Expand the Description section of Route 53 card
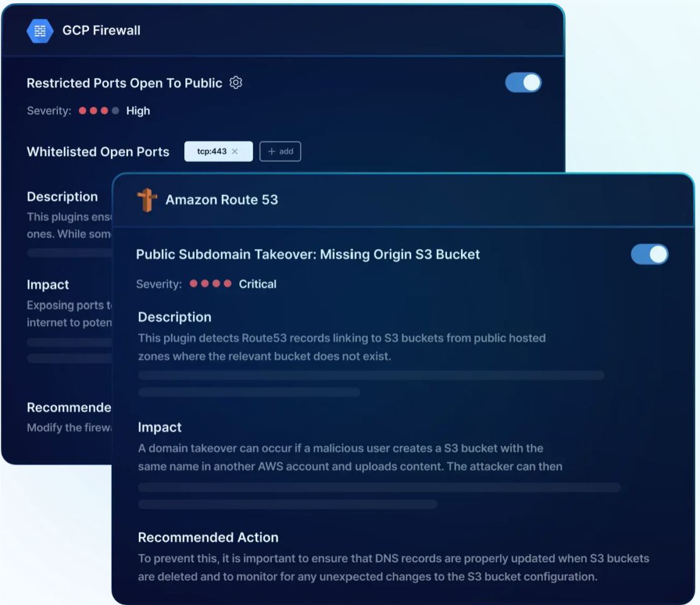 point(175,317)
